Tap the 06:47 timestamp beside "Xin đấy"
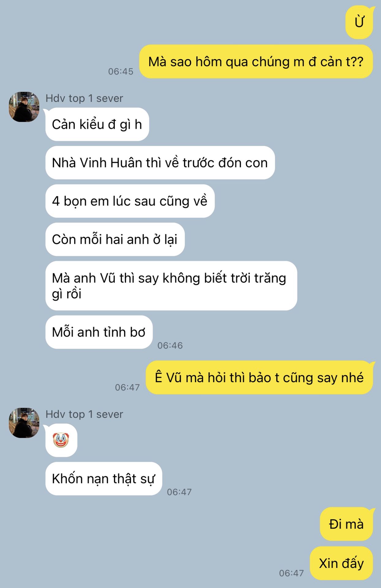 pyautogui.click(x=291, y=573)
